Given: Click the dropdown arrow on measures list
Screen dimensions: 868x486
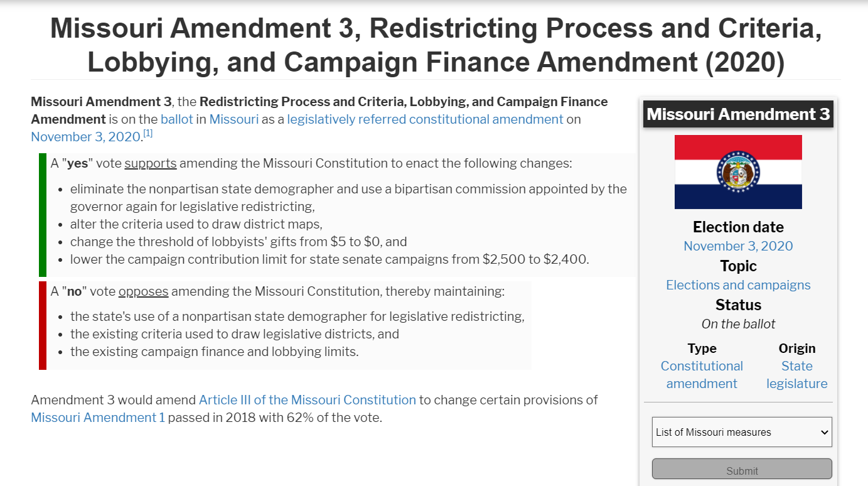Looking at the screenshot, I should click(824, 432).
